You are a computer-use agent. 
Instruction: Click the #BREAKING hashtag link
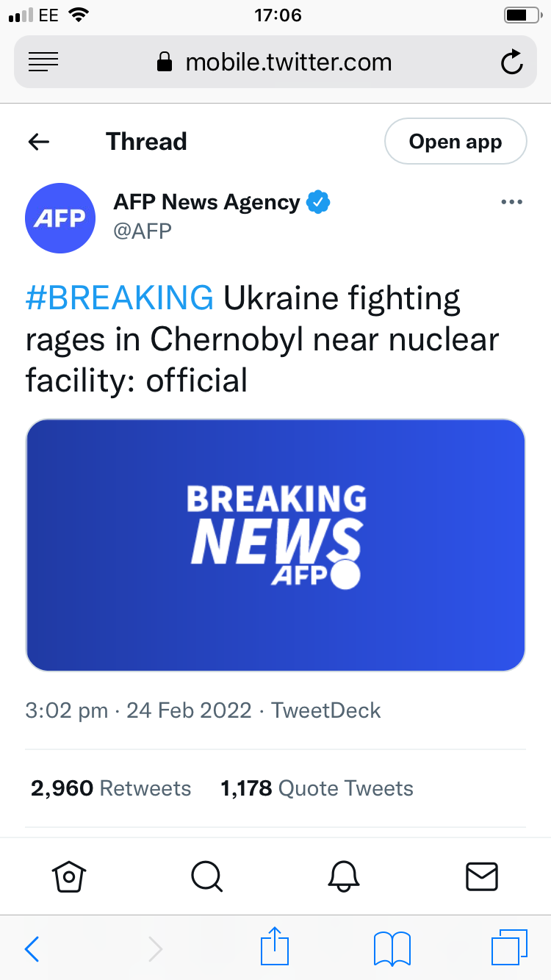point(120,298)
